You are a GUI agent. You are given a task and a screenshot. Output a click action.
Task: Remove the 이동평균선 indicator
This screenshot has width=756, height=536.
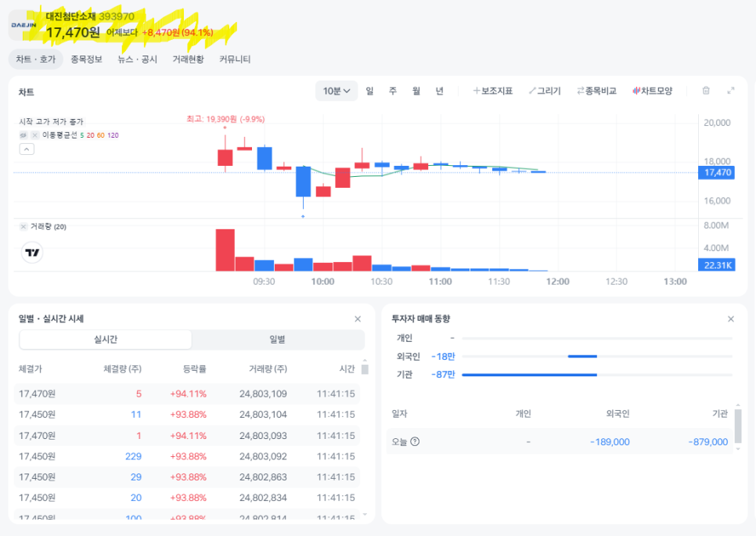click(34, 135)
